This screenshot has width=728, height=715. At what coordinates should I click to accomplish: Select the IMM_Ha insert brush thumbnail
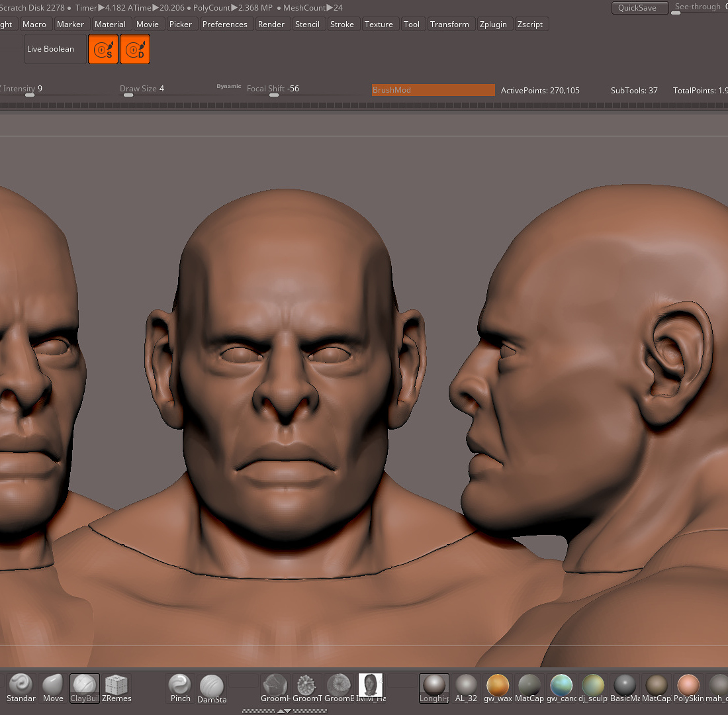coord(371,688)
